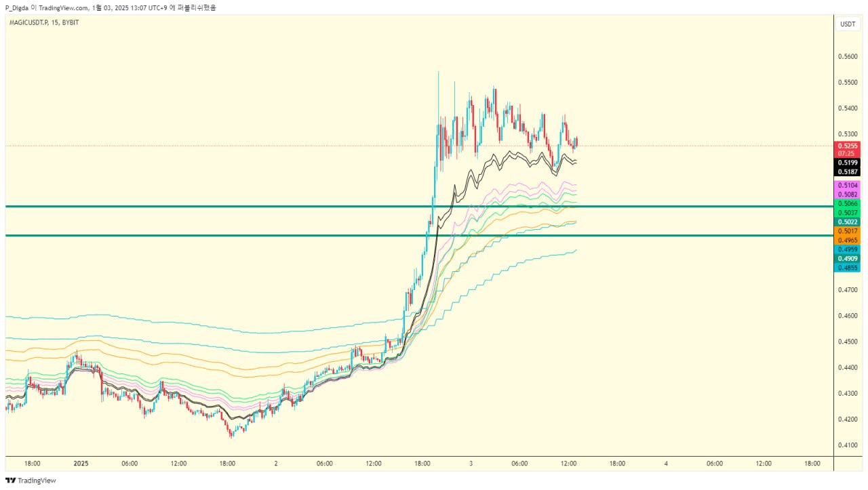Click the orange 0.5017 price tag
The width and height of the screenshot is (868, 490).
click(x=848, y=231)
